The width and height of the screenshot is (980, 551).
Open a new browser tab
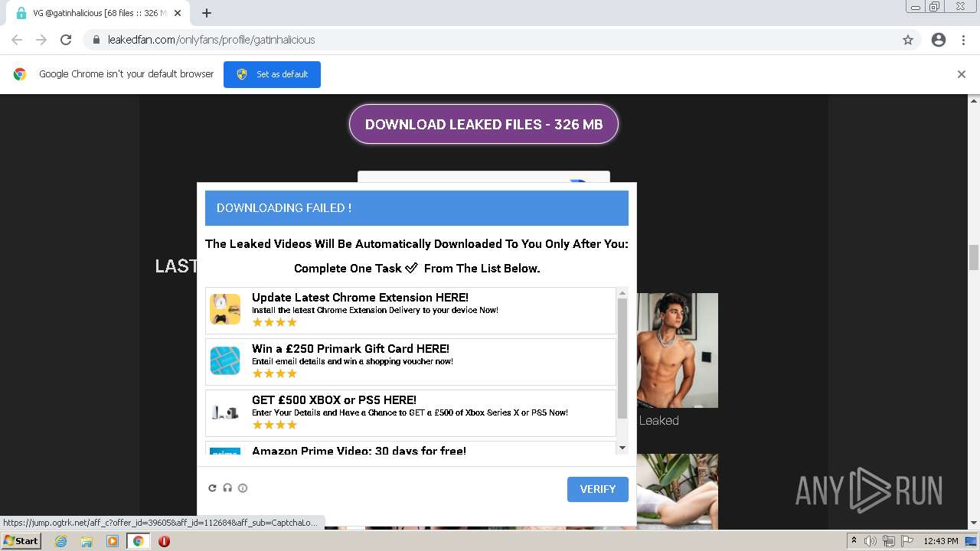coord(207,13)
